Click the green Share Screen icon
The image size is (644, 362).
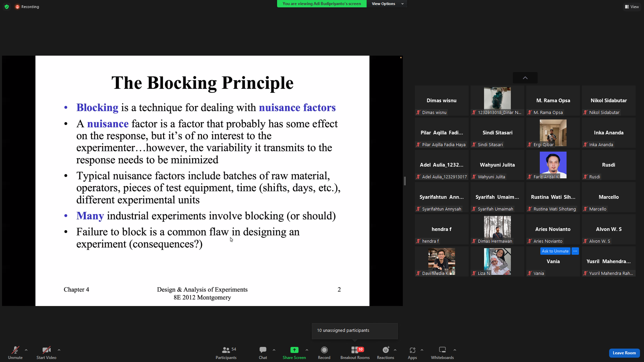tap(294, 350)
